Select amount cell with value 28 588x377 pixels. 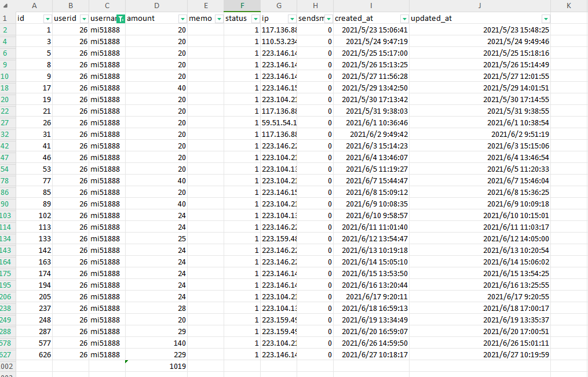[x=156, y=309]
